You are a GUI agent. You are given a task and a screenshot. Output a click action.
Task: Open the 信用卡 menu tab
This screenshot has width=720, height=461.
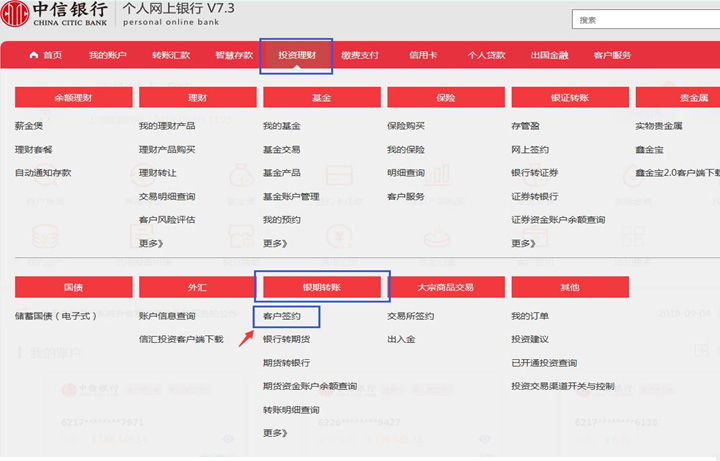click(423, 55)
